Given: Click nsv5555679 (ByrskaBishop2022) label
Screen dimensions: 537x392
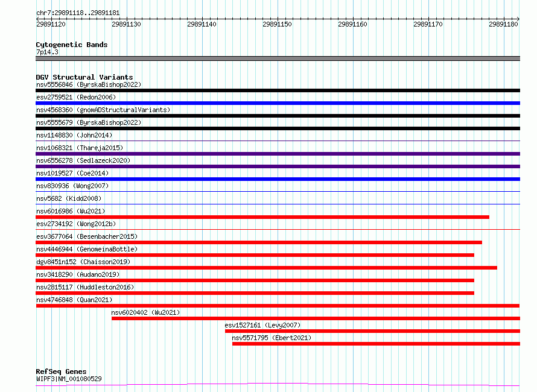Looking at the screenshot, I should [89, 122].
